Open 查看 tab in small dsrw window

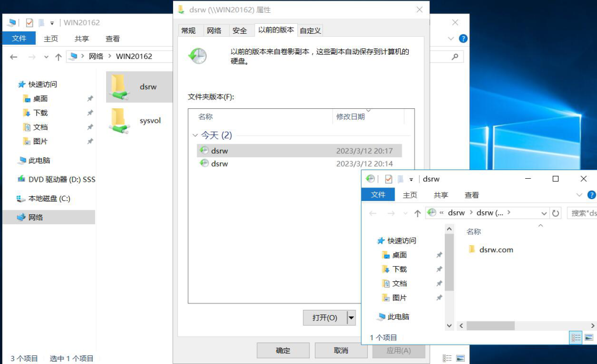(472, 195)
